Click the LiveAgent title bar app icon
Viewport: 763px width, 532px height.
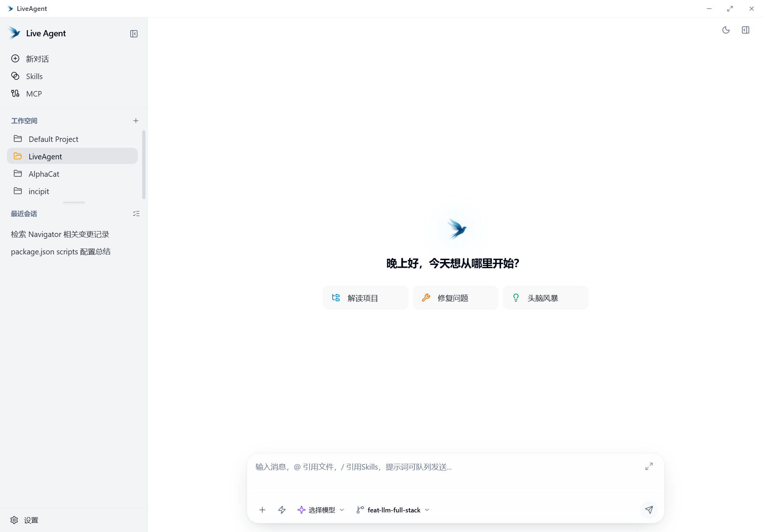click(10, 8)
